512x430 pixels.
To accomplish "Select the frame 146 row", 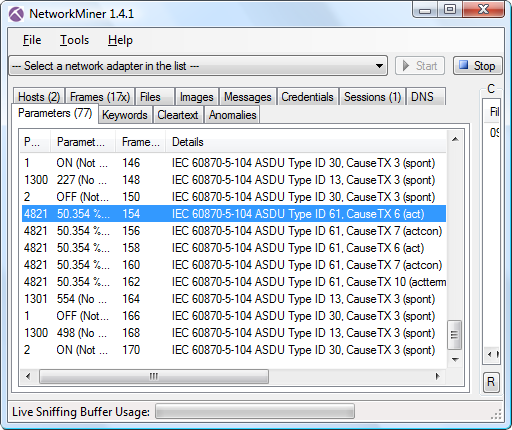I will point(233,163).
